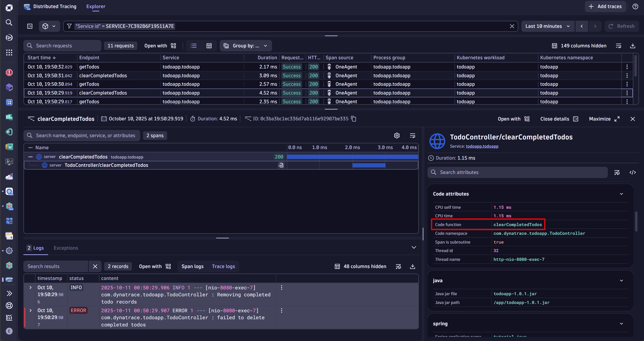Open the search icon in left sidebar

coord(9,22)
